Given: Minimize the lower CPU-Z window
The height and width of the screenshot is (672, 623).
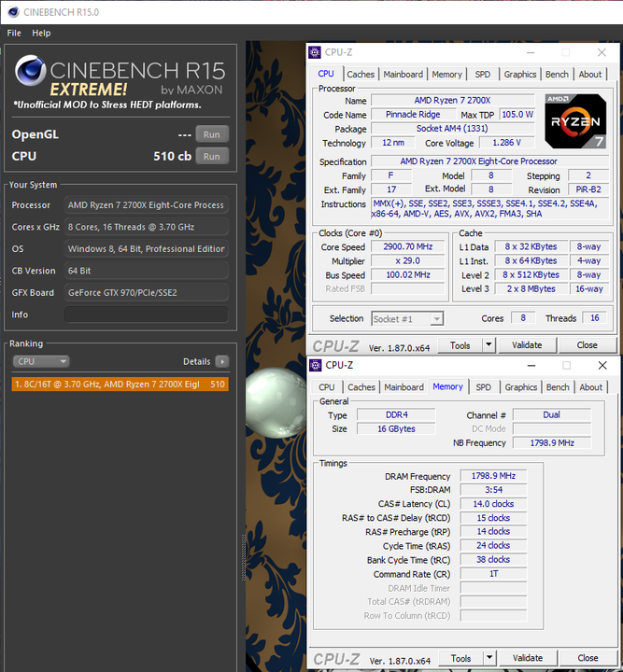Looking at the screenshot, I should point(531,365).
